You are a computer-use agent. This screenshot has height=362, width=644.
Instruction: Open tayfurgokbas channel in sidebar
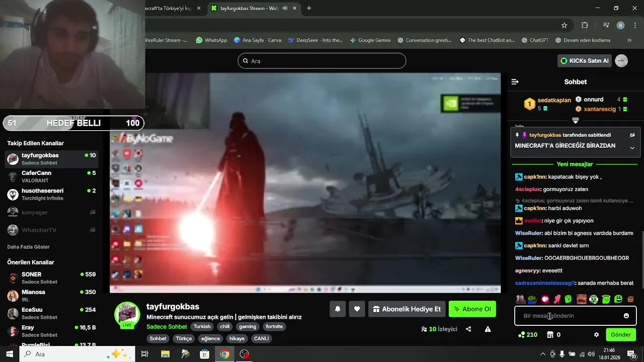tap(51, 159)
